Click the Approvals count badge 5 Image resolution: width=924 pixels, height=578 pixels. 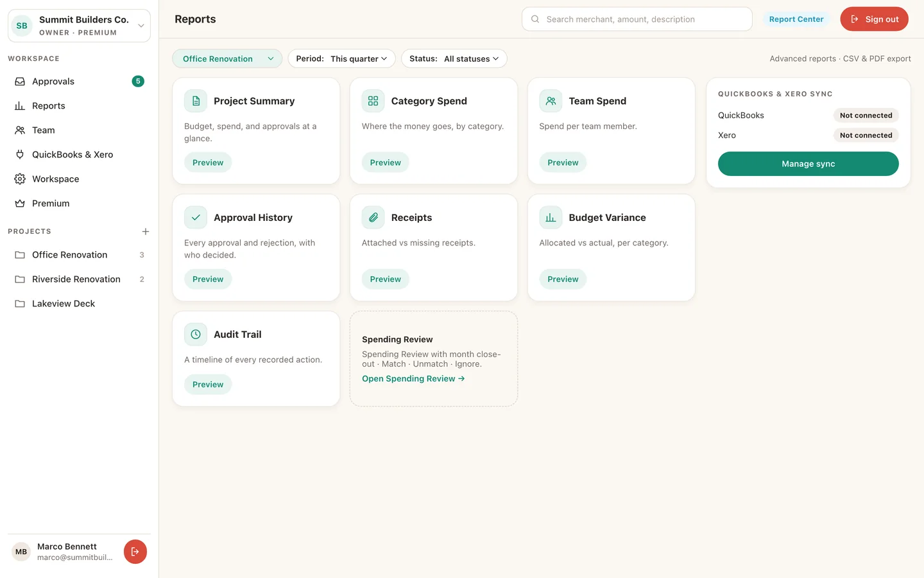pyautogui.click(x=138, y=82)
